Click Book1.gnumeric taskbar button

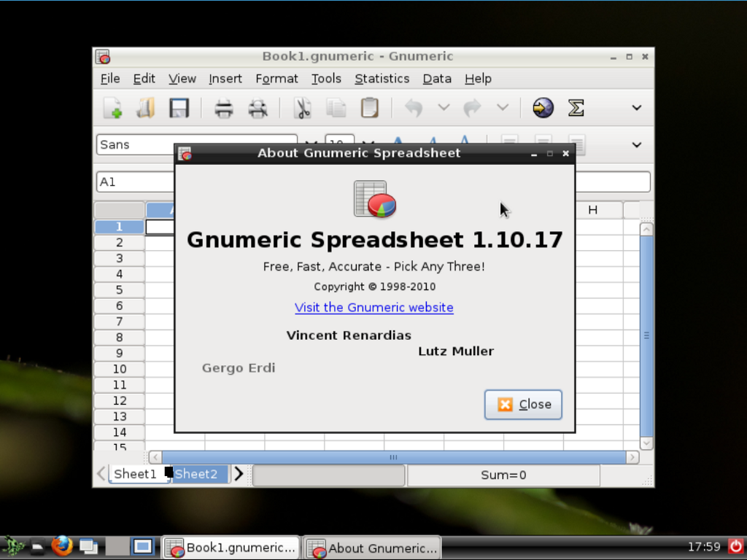pos(231,548)
